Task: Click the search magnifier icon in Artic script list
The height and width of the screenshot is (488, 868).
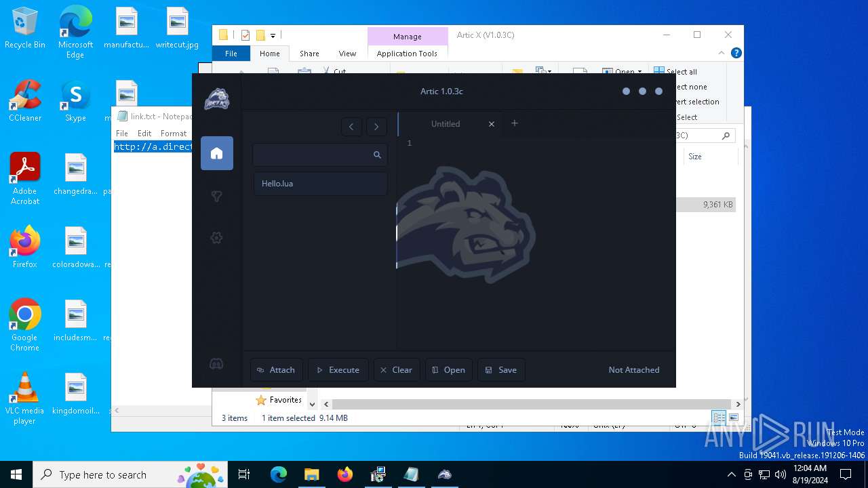Action: [x=377, y=155]
